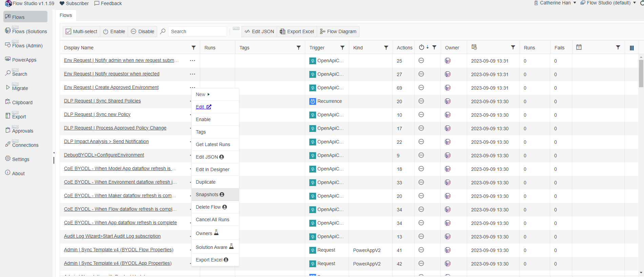Viewport: 644px width, 277px height.
Task: Open the Display Name column filter
Action: coord(193,48)
